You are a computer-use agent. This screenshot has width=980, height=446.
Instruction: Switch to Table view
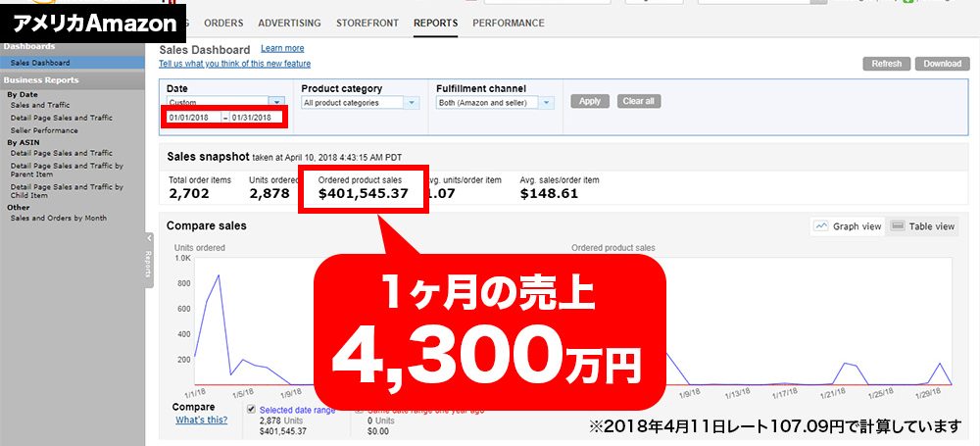(x=922, y=226)
